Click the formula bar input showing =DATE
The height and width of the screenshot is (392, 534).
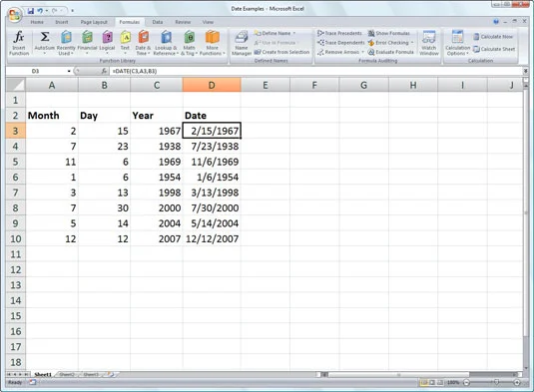pos(316,71)
